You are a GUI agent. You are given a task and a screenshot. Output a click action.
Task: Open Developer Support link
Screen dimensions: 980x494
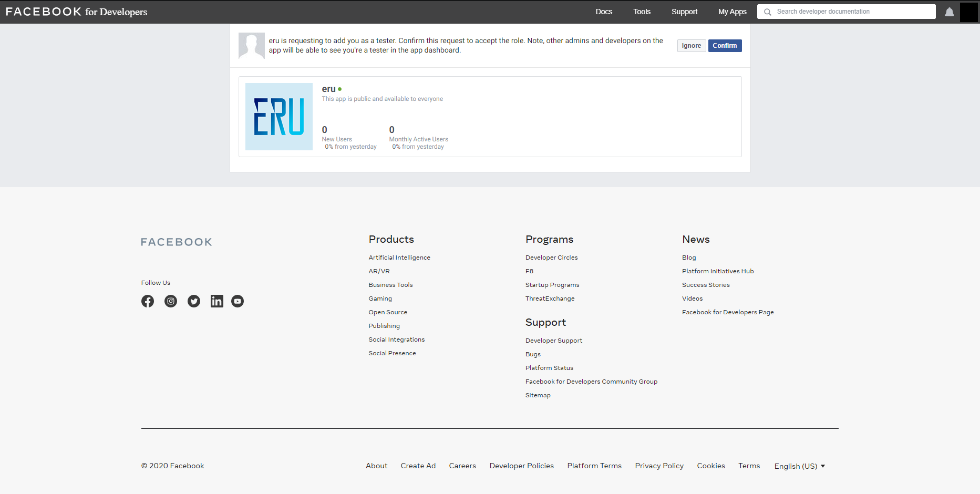pyautogui.click(x=554, y=341)
